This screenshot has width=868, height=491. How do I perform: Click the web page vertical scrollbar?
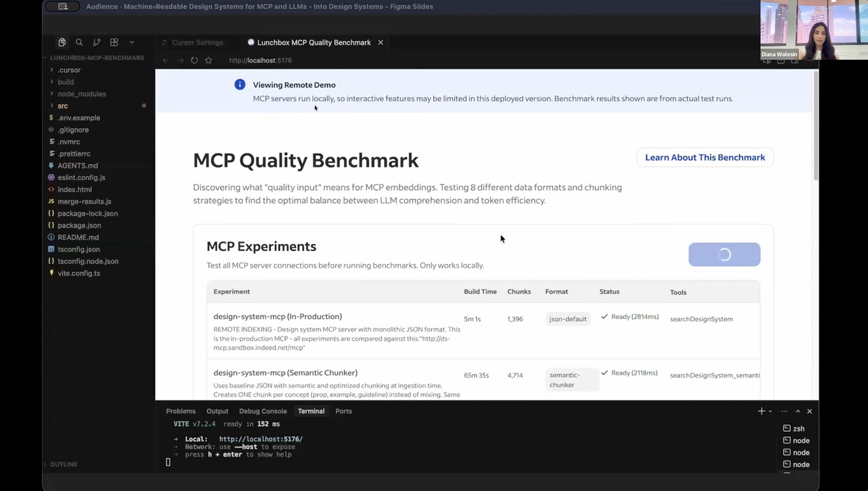(x=815, y=125)
